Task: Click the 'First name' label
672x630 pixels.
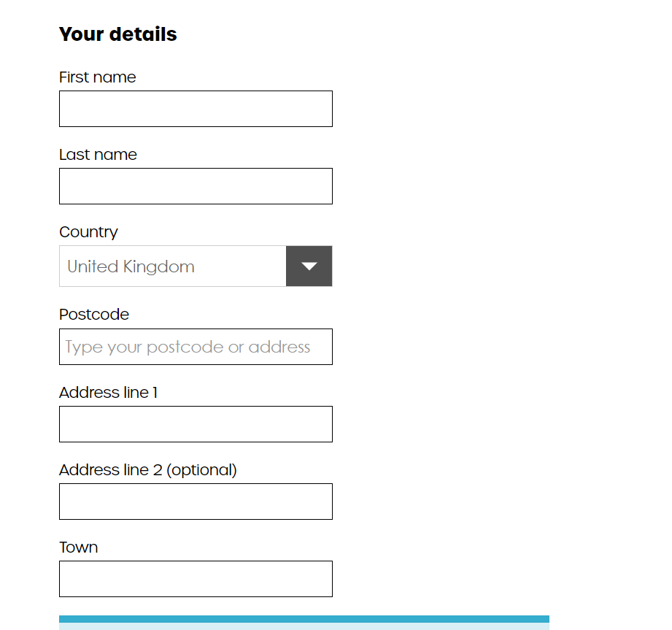Action: point(97,77)
